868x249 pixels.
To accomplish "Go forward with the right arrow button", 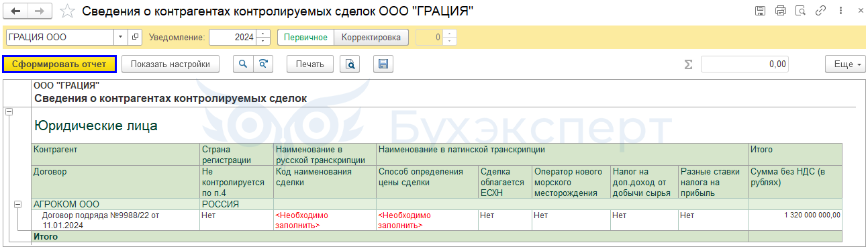I will click(40, 11).
